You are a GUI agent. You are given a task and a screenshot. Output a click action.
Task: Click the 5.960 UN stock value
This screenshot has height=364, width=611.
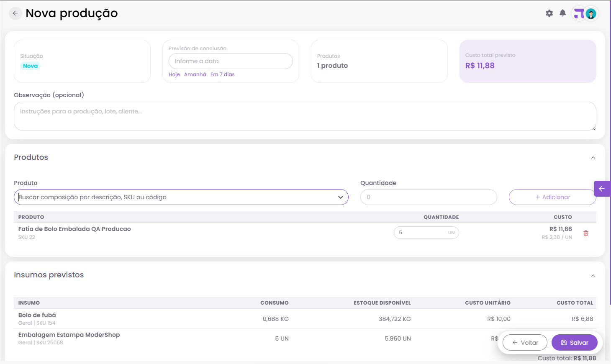coord(398,338)
